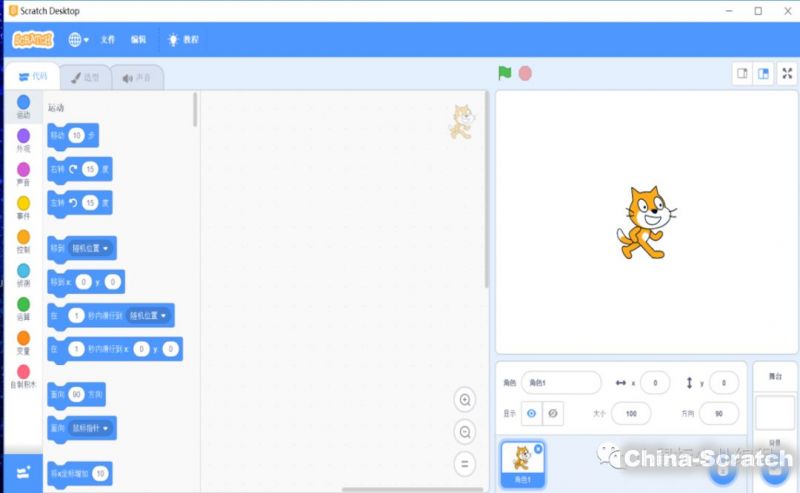Click the x value in go to x y block
This screenshot has width=800, height=493.
[84, 282]
